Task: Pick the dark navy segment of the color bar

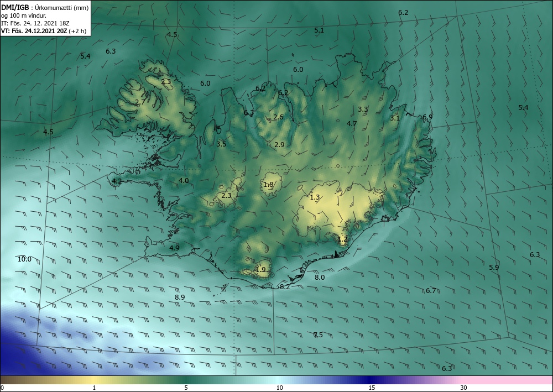Action: 371,380
